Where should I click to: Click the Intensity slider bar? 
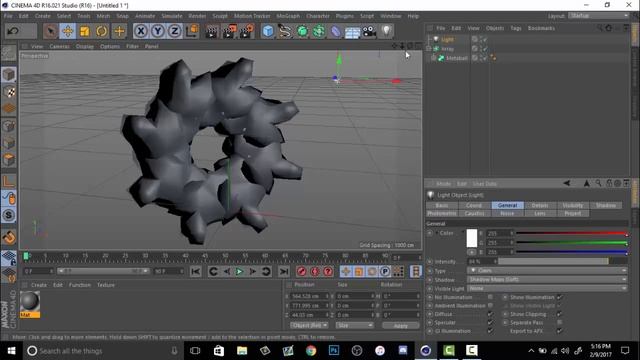coord(562,261)
